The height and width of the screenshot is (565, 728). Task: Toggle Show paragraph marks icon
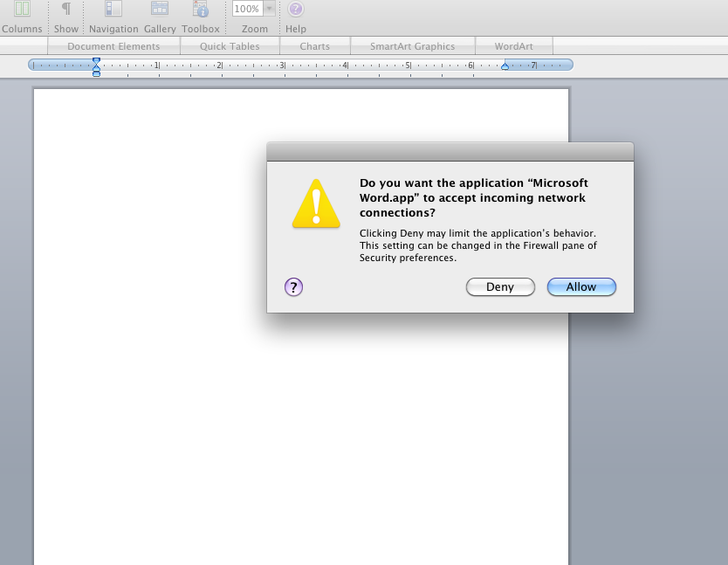[66, 10]
